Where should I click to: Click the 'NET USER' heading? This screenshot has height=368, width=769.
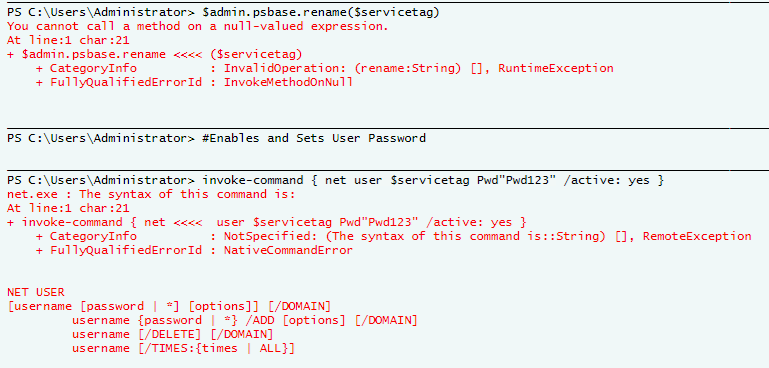click(x=36, y=292)
